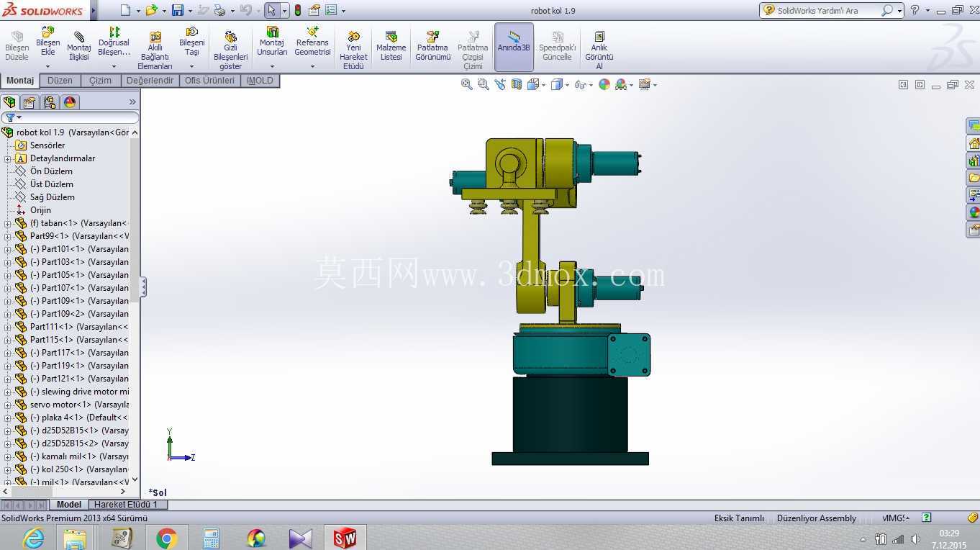980x550 pixels.
Task: Open the Referans Geometrisi tool
Action: (312, 42)
